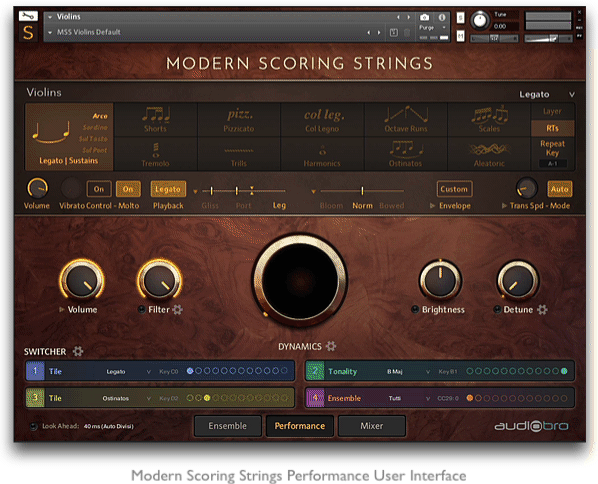Click the Gliss/Port/Leg transition slider
Screen dimensions: 598x484
click(x=244, y=190)
